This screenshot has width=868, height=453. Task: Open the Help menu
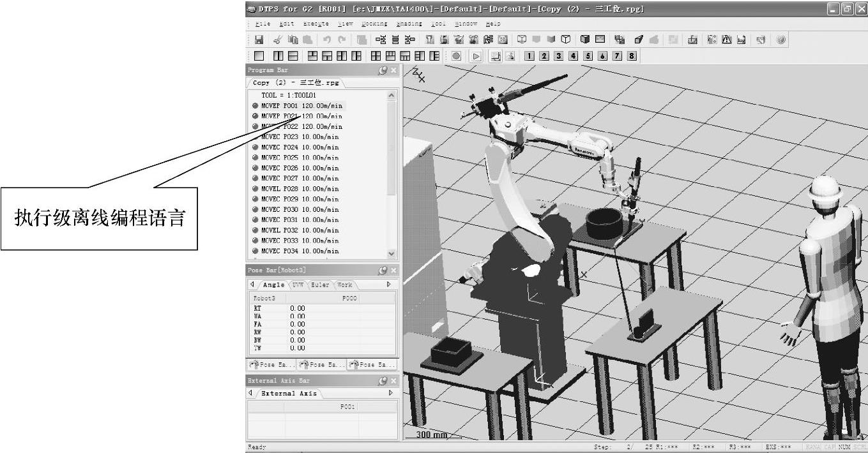pos(493,24)
